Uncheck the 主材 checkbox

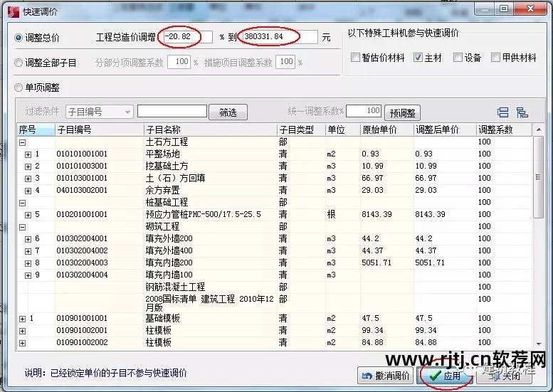(x=418, y=57)
